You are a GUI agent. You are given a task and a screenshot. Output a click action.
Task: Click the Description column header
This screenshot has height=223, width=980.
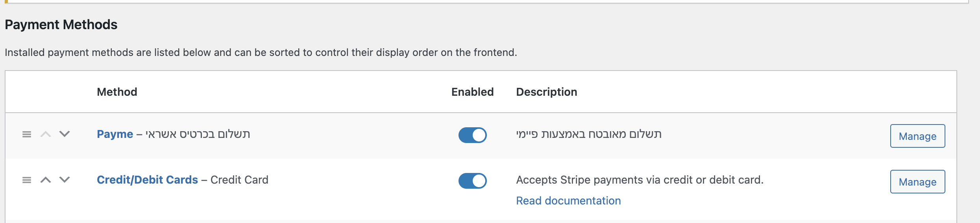546,92
